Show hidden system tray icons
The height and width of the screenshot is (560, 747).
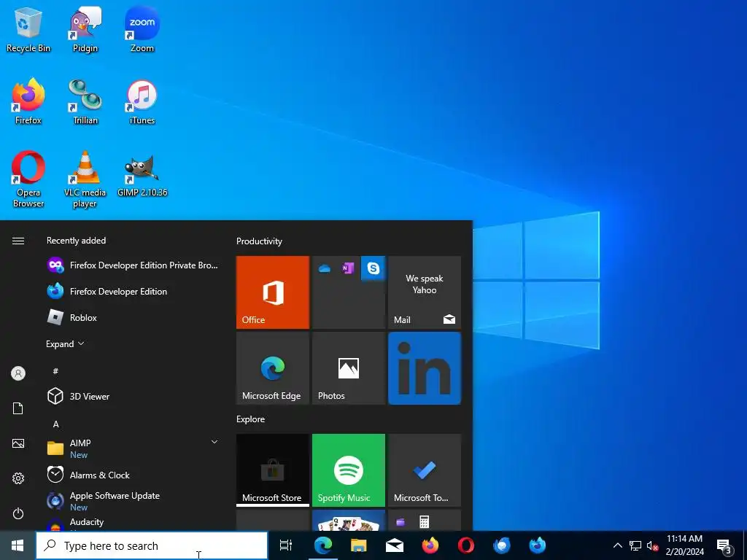(x=617, y=545)
